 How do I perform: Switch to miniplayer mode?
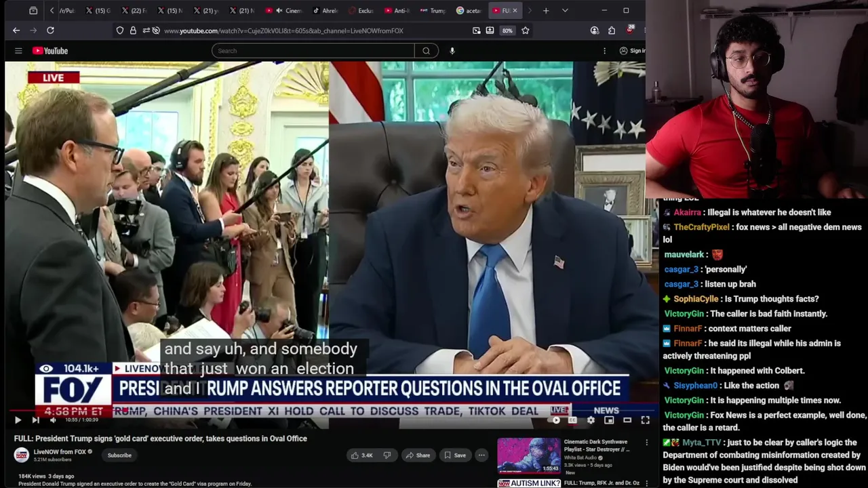click(x=609, y=420)
